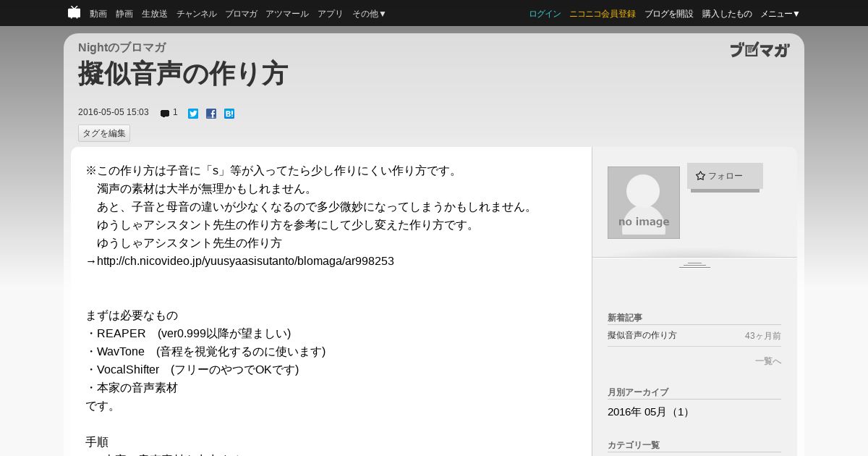
Task: Expand the profile panel handle
Action: 694,265
